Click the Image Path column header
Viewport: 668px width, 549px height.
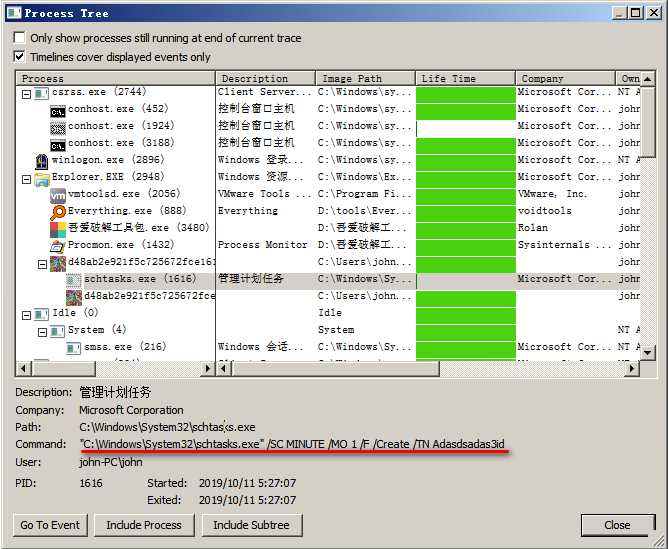[x=366, y=78]
